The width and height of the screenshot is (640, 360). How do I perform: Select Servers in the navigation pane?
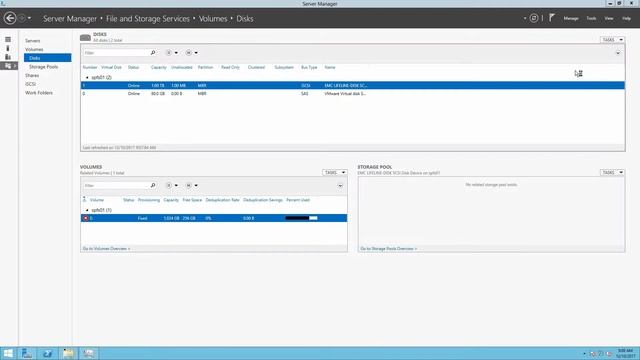point(33,41)
